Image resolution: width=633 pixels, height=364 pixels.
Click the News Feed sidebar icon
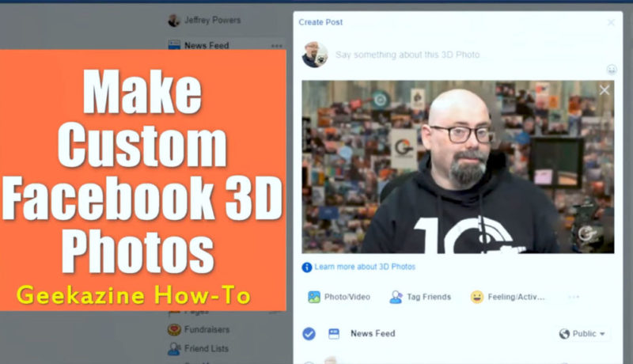click(174, 45)
